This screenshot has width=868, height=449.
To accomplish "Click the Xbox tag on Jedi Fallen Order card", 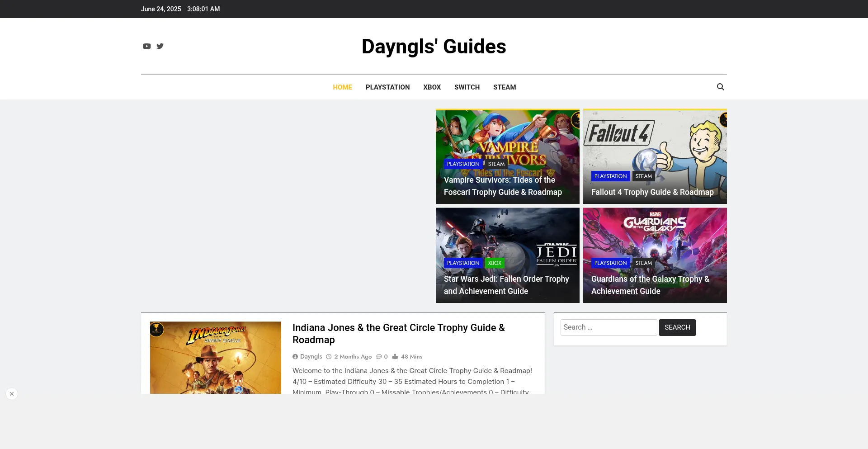I will pos(495,263).
